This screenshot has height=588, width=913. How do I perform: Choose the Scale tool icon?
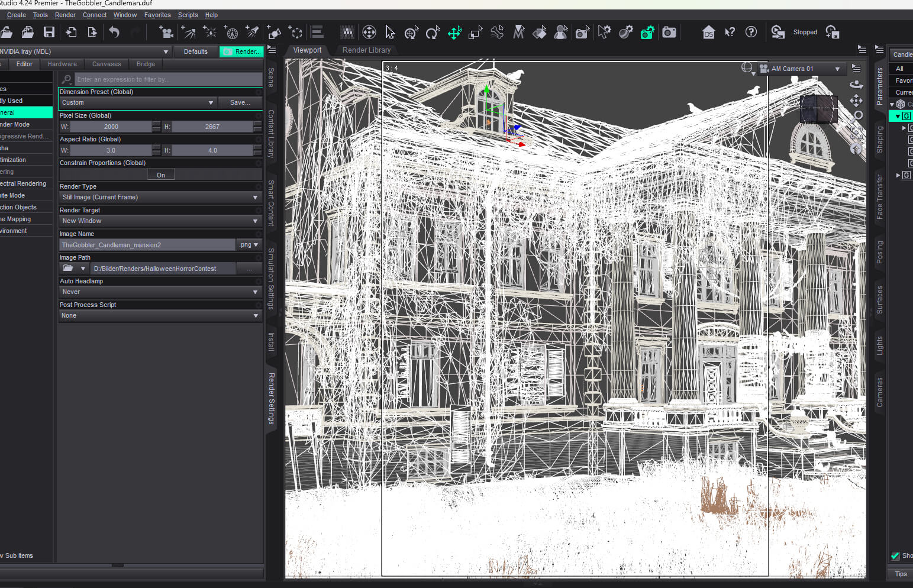click(x=475, y=32)
